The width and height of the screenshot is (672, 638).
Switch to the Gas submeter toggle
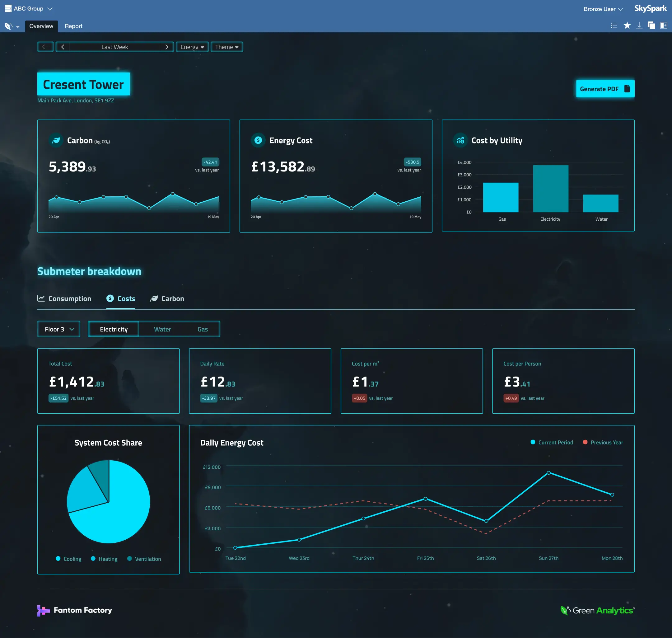click(203, 329)
